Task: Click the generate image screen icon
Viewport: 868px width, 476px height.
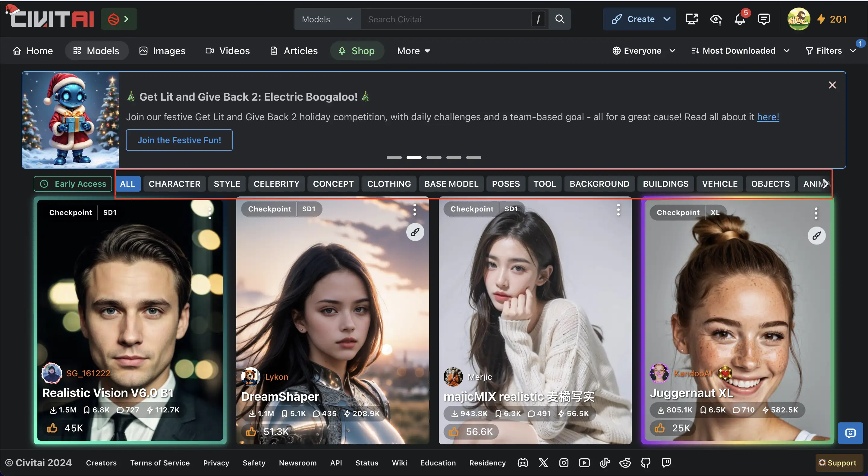Action: [692, 19]
